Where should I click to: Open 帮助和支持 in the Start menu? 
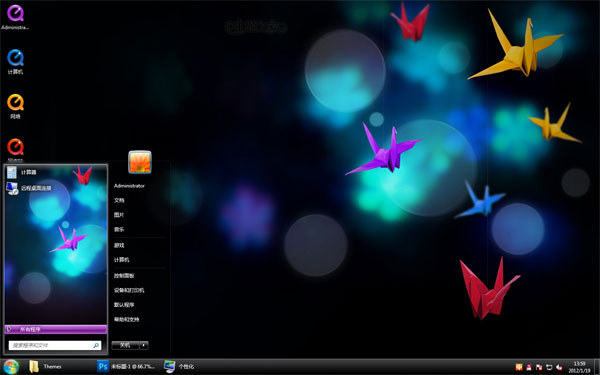tap(127, 320)
